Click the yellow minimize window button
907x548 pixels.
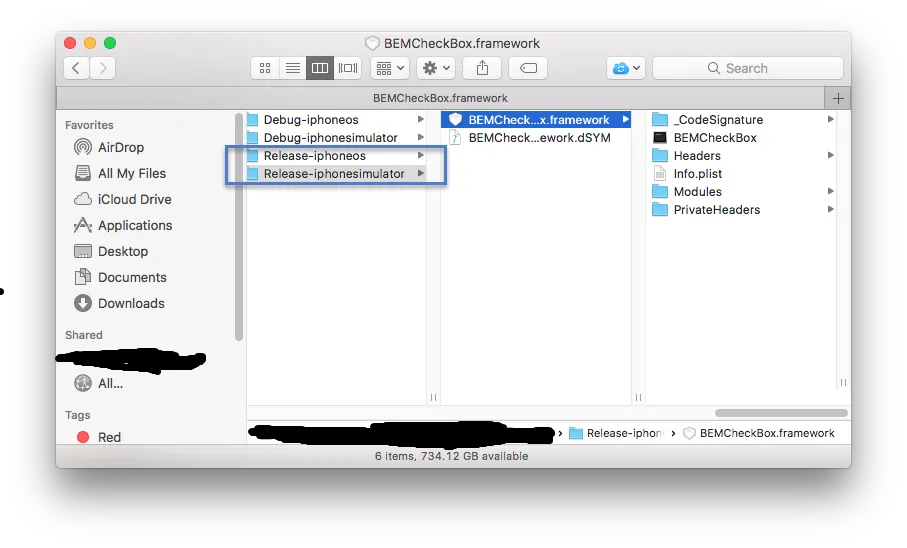point(90,43)
